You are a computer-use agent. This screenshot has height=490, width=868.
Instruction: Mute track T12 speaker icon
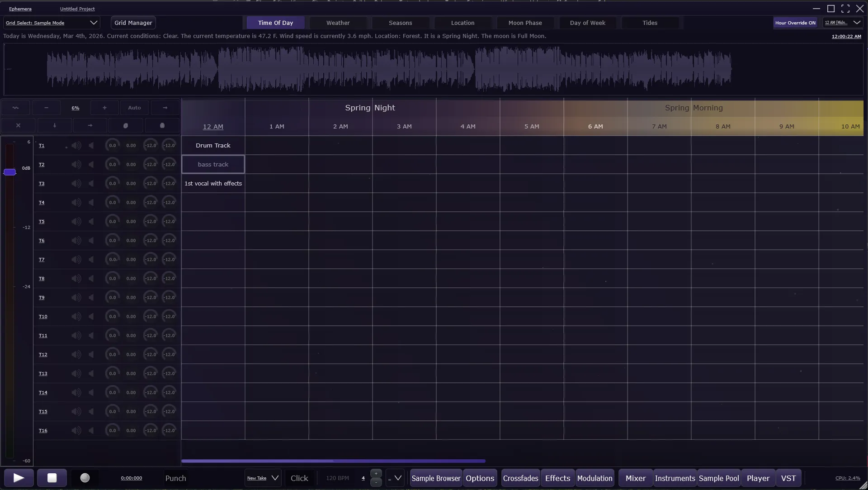[x=76, y=354]
